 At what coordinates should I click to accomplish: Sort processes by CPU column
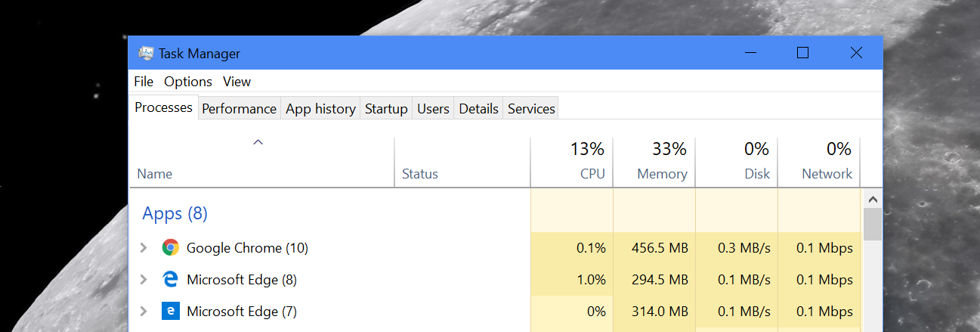click(572, 161)
